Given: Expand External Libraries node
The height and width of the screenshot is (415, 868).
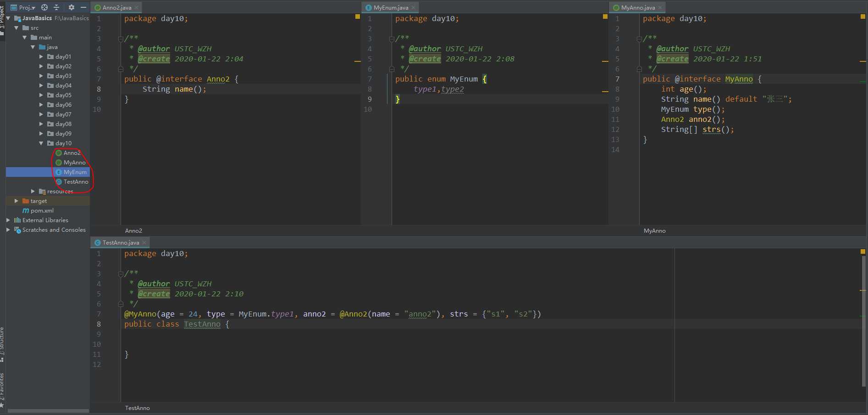Looking at the screenshot, I should point(8,220).
